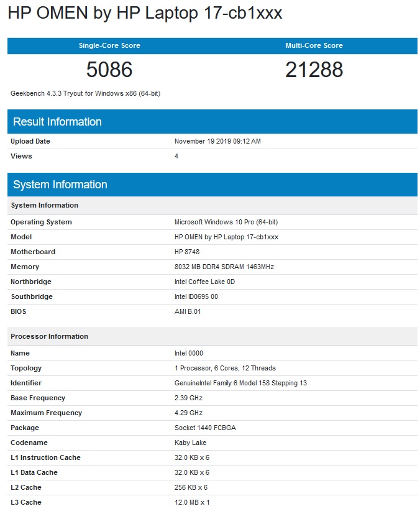Click the Views label
Image resolution: width=420 pixels, height=514 pixels.
(21, 156)
